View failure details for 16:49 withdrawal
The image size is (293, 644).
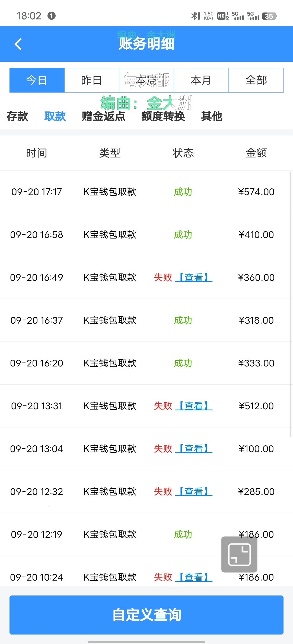click(x=194, y=278)
